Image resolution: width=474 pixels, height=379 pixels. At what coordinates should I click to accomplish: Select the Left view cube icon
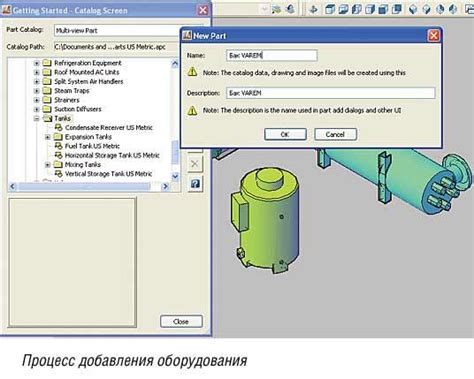pyautogui.click(x=356, y=9)
